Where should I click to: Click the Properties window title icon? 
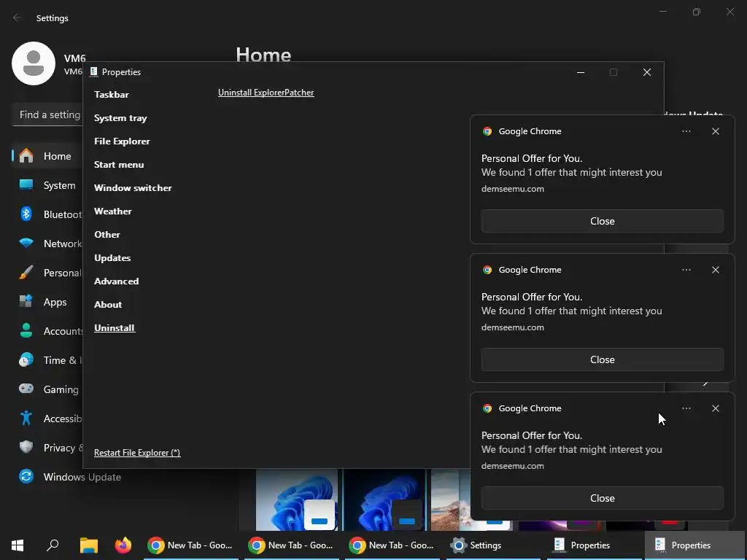94,72
